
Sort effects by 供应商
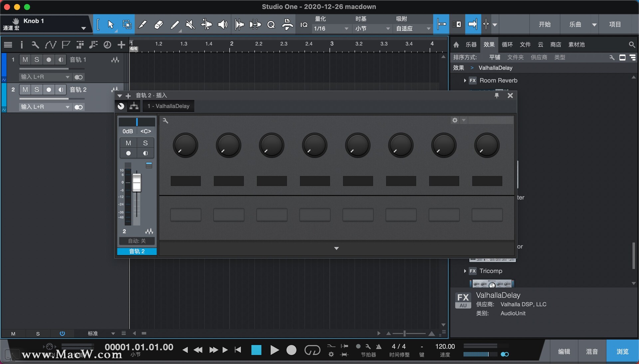point(539,57)
